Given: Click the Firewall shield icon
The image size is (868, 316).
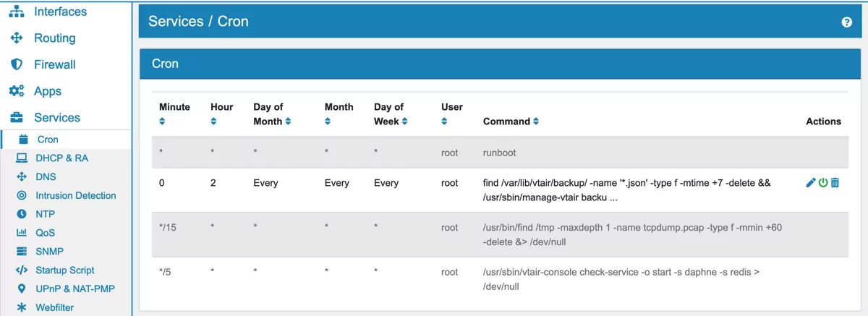Looking at the screenshot, I should (x=16, y=64).
